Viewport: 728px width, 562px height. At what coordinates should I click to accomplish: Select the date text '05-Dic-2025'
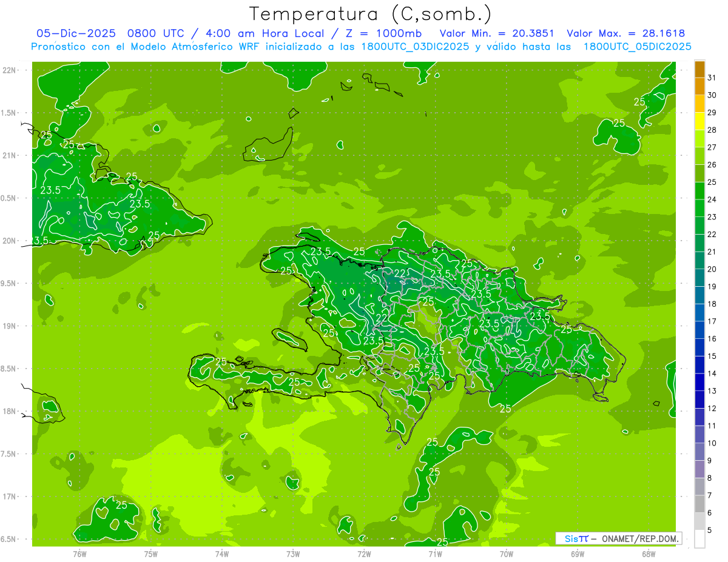[76, 33]
